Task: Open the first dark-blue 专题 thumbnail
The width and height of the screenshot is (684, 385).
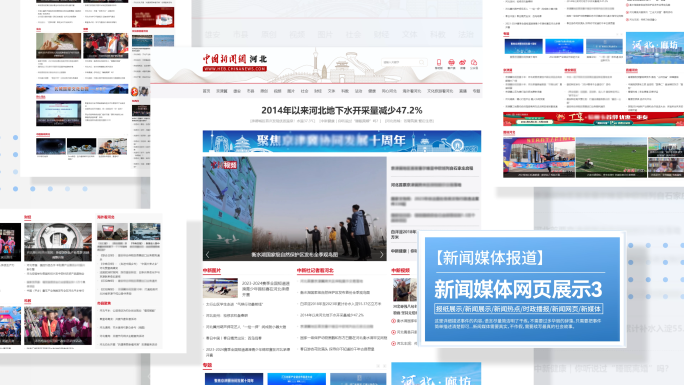Action: 234,379
